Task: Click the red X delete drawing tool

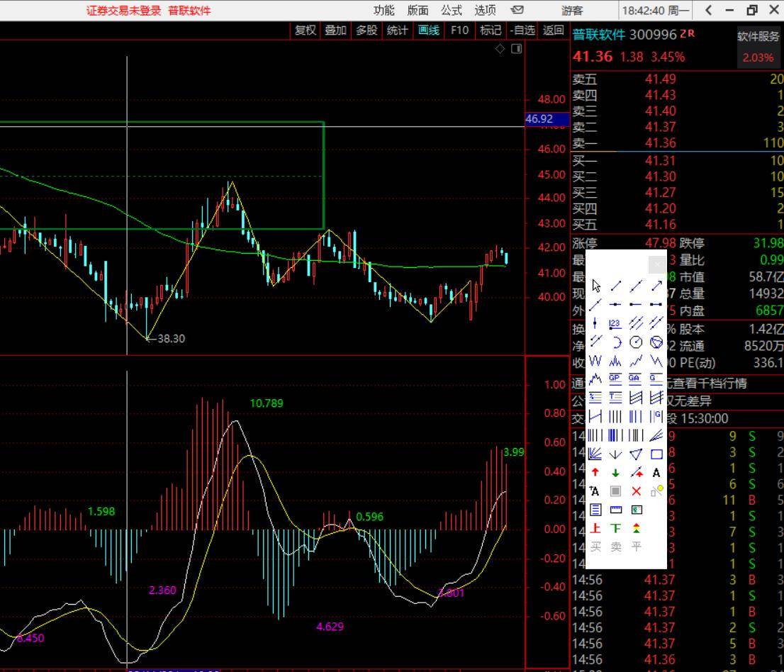Action: (636, 491)
